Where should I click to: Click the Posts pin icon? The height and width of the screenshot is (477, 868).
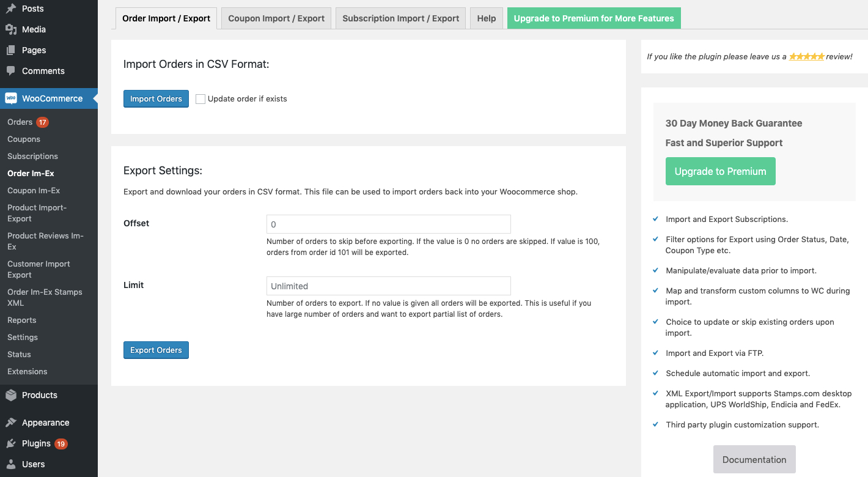click(11, 9)
